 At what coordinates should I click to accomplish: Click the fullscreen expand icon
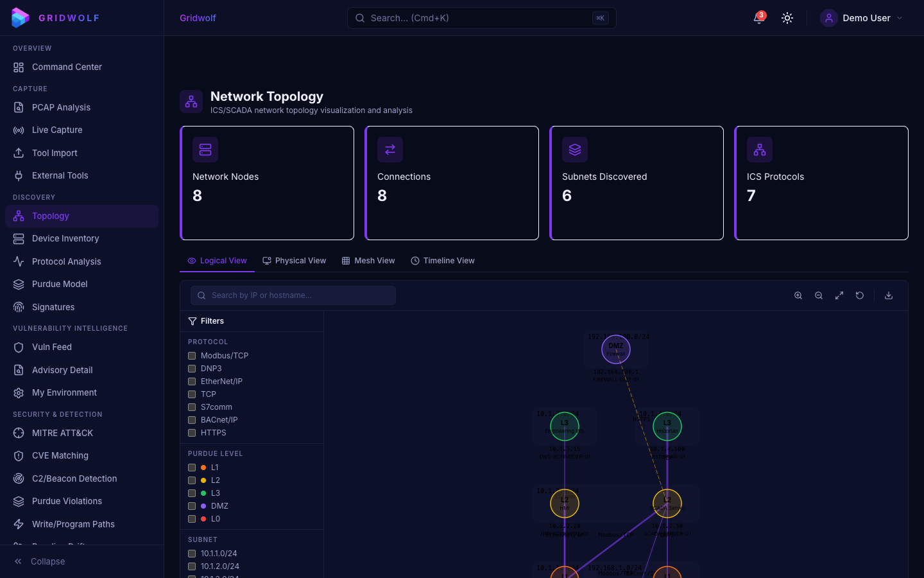pos(839,295)
